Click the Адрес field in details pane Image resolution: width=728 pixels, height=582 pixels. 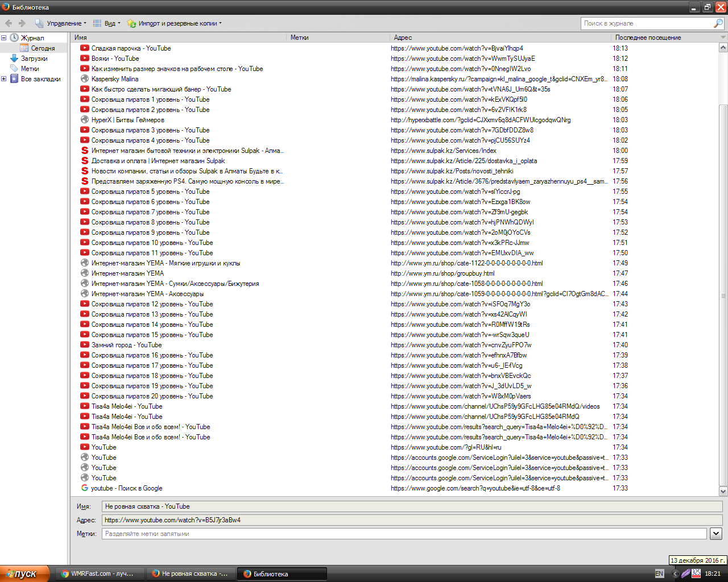pyautogui.click(x=412, y=520)
